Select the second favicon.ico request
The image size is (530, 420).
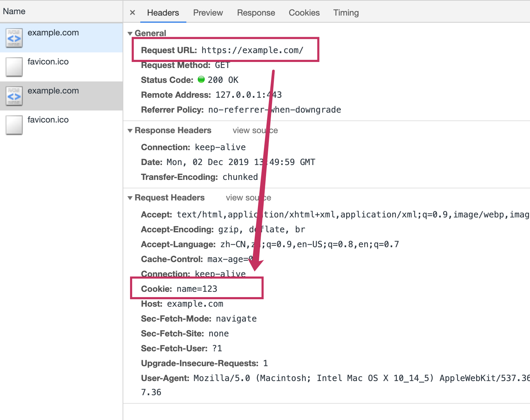pos(61,125)
